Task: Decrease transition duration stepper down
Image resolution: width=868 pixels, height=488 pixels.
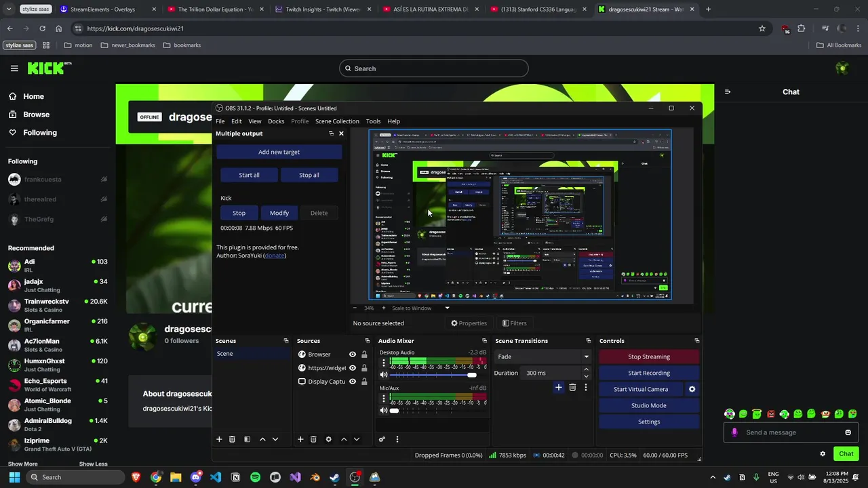Action: pos(587,377)
